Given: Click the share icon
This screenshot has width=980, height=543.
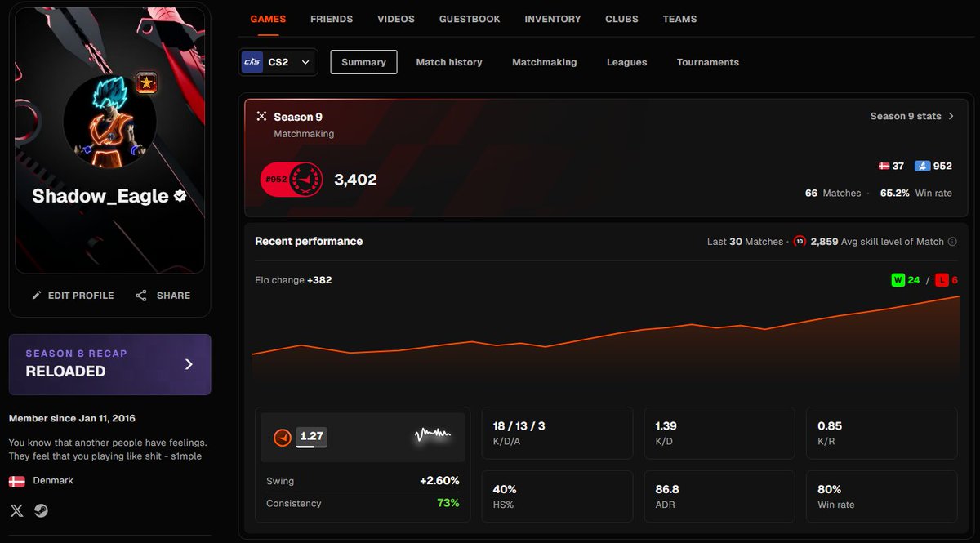Looking at the screenshot, I should (x=141, y=296).
